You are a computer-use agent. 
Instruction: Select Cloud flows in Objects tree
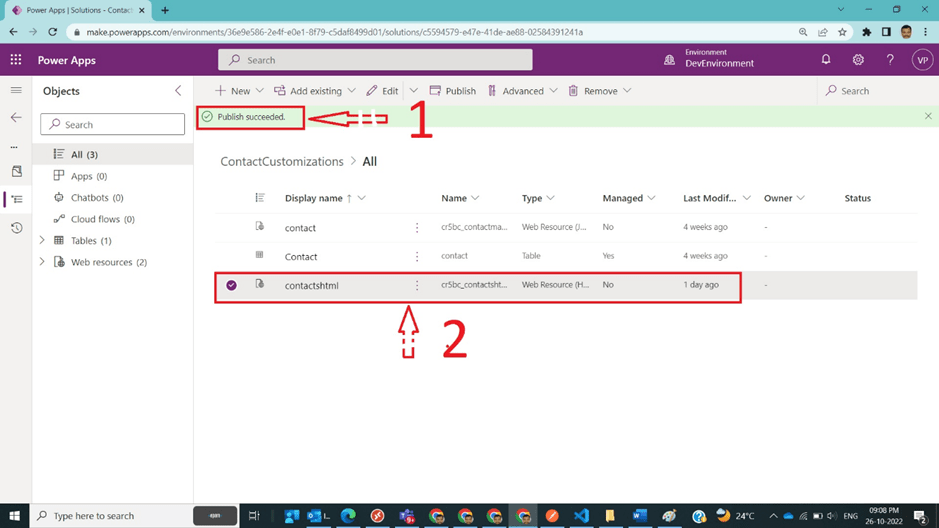pos(102,219)
